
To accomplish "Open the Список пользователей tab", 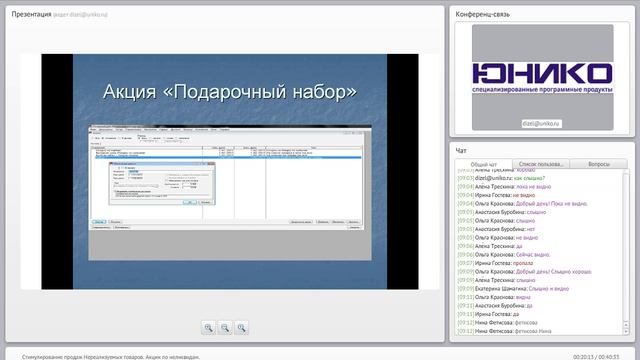I will coord(541,164).
